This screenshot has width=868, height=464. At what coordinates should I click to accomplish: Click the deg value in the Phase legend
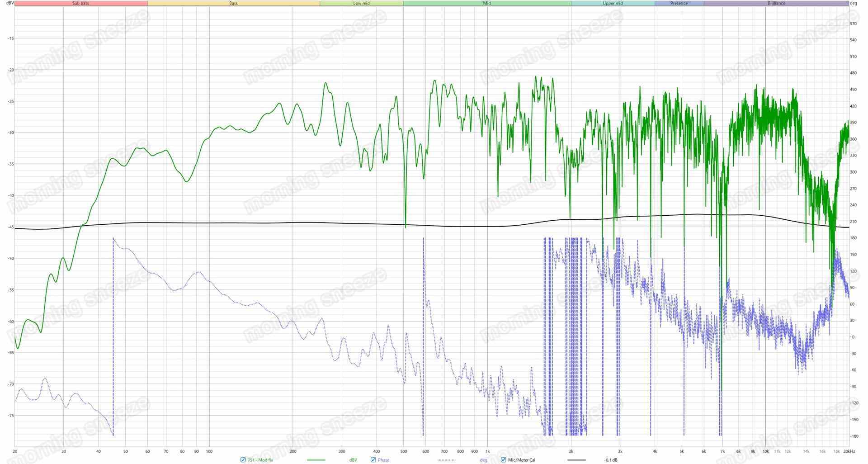pyautogui.click(x=483, y=460)
